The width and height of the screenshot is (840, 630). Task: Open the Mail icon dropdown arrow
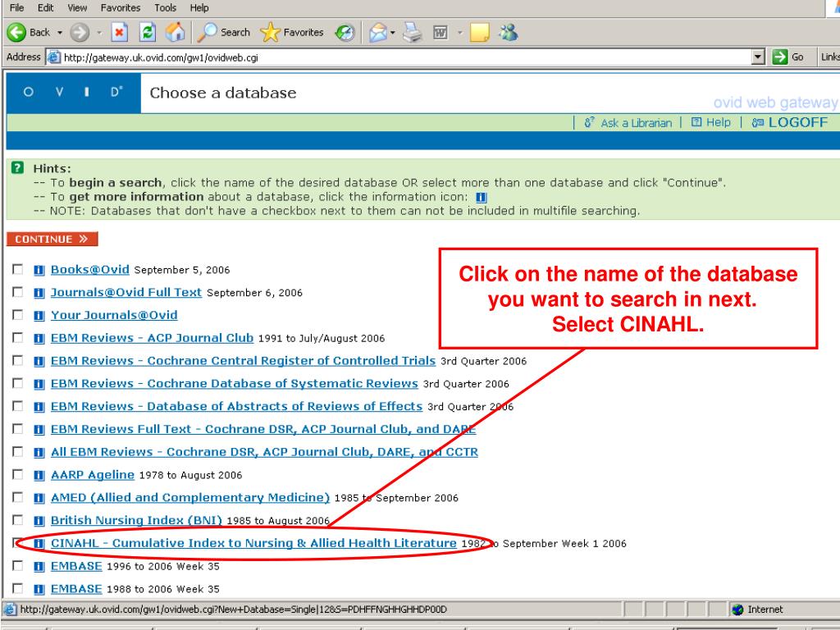pyautogui.click(x=393, y=33)
